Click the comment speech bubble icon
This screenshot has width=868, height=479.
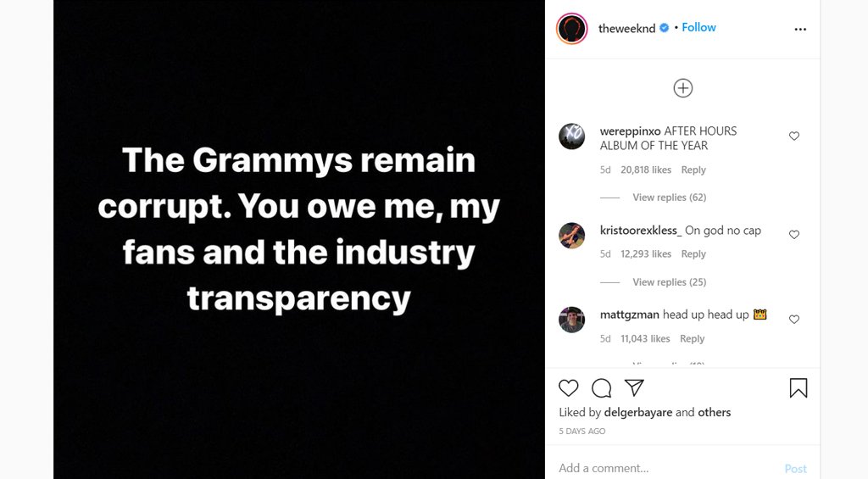[602, 388]
